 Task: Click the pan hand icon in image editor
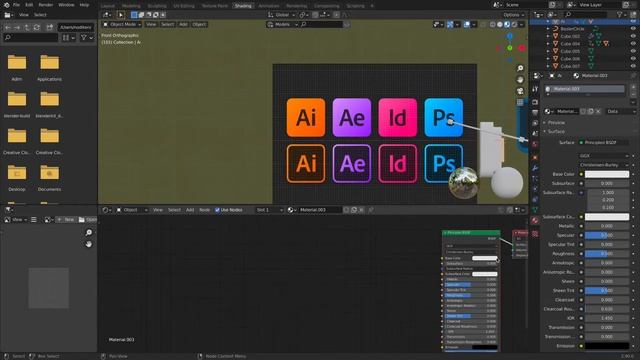pyautogui.click(x=89, y=244)
